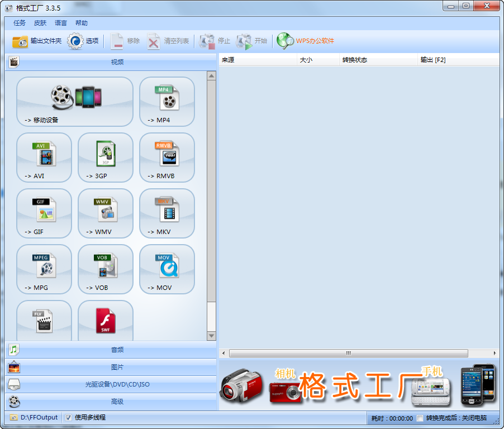Open the mobile device (移动设备) conversion
This screenshot has width=504, height=429.
[75, 101]
